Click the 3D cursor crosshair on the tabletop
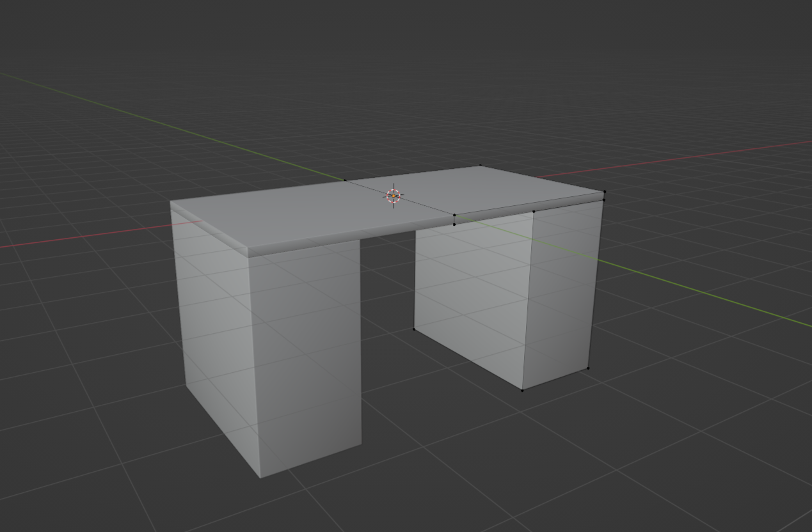This screenshot has height=532, width=812. click(x=394, y=196)
